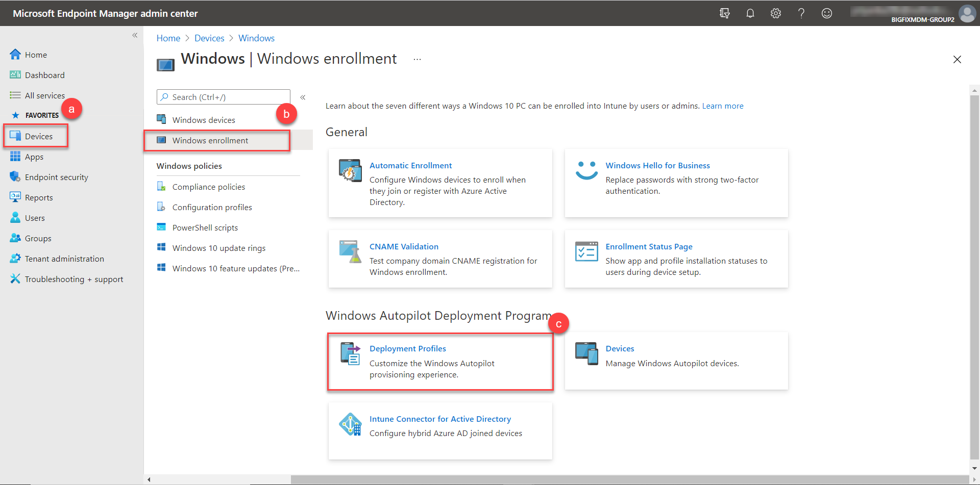Open Reports from the left sidebar

[39, 197]
